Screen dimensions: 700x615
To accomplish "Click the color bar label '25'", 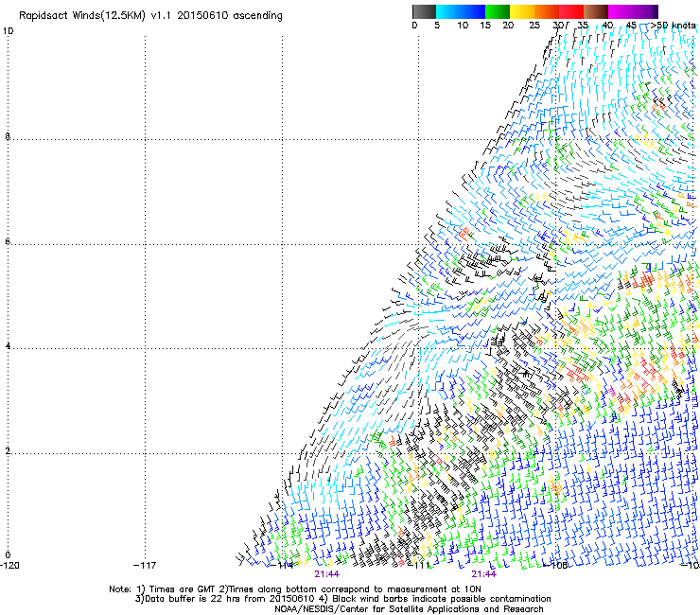I will point(534,26).
